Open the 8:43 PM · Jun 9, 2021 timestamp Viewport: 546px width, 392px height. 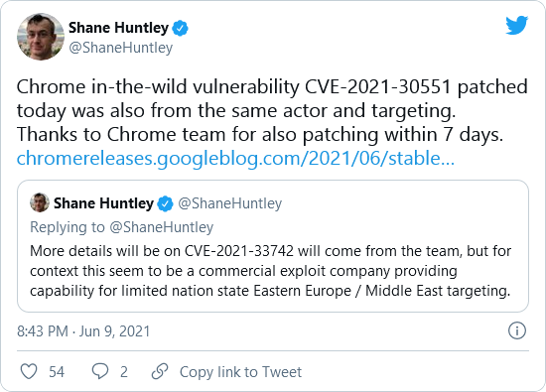[83, 331]
